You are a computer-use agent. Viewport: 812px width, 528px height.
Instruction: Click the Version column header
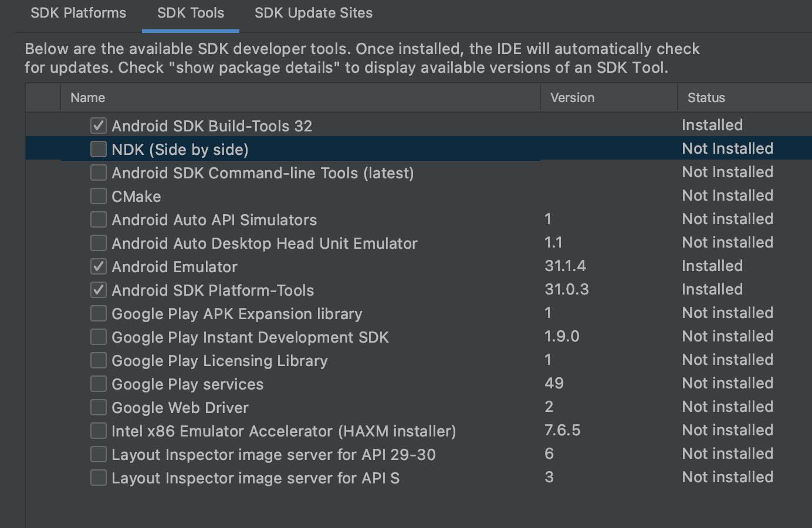(x=572, y=98)
